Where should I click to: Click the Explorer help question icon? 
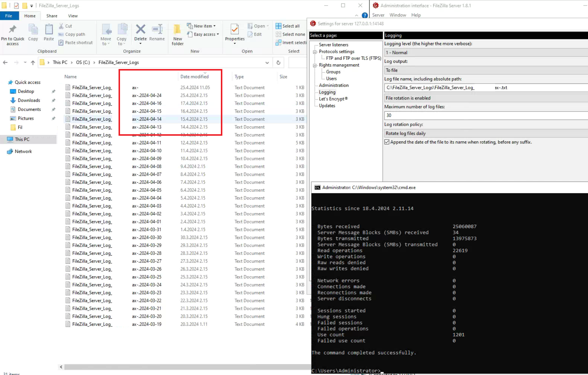click(365, 15)
